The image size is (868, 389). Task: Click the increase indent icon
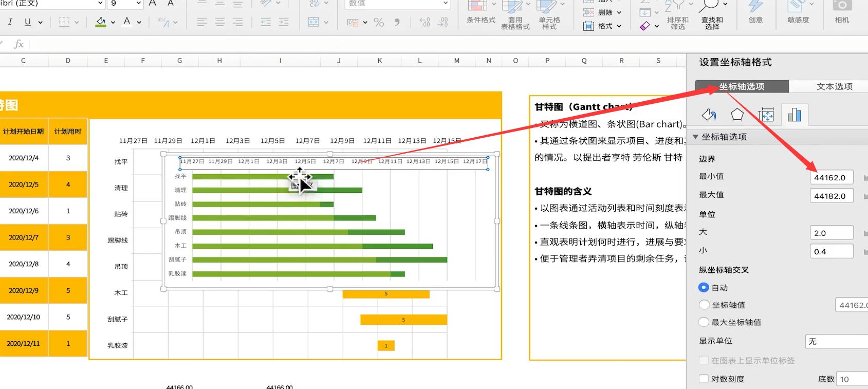click(x=283, y=22)
